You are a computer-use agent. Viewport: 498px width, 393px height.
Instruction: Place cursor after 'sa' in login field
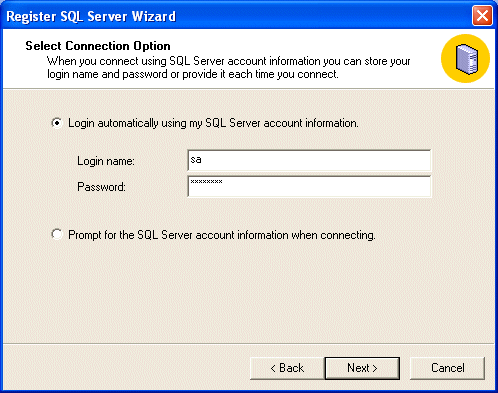point(202,160)
